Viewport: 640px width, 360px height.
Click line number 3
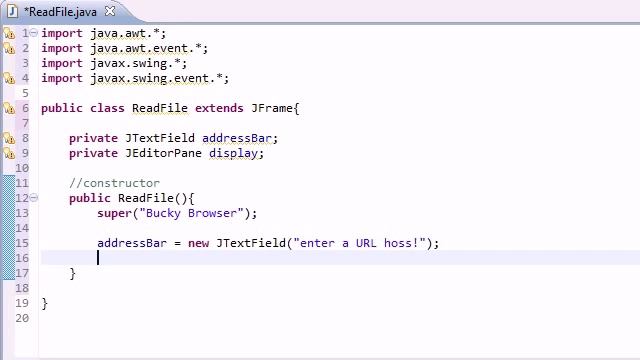(x=25, y=64)
